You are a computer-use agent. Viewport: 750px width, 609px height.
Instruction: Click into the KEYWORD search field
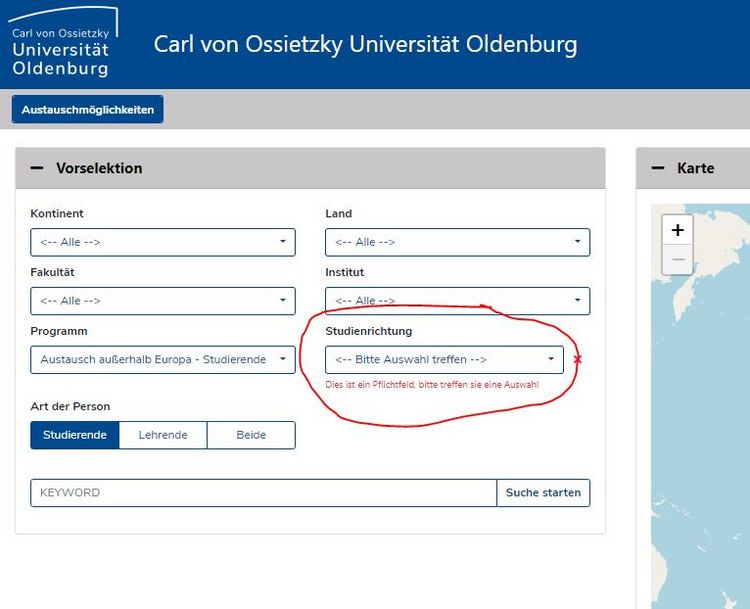(263, 493)
